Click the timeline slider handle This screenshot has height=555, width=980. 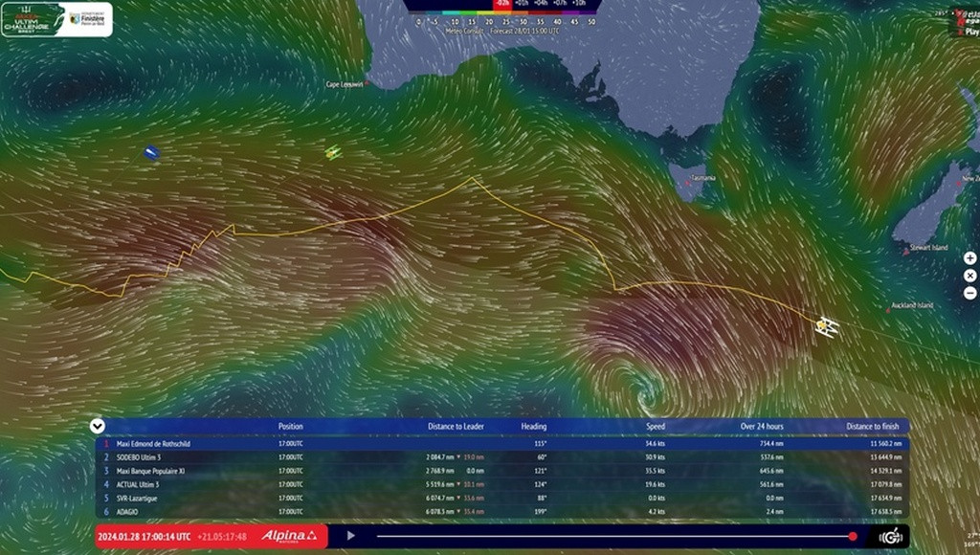(852, 536)
